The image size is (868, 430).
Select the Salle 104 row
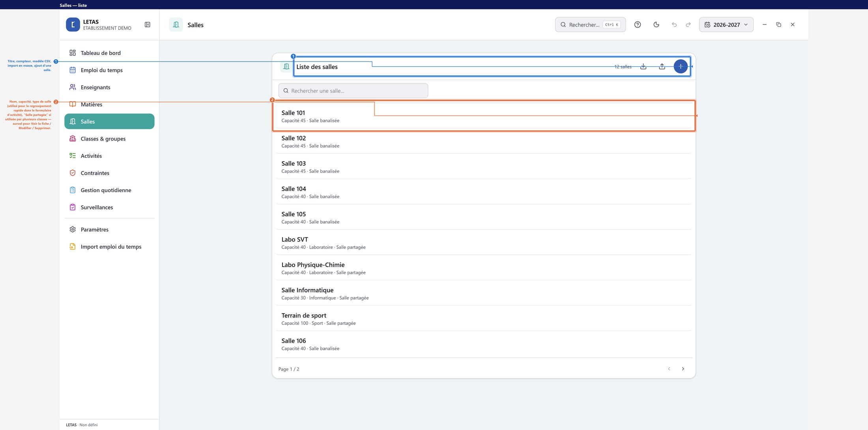click(484, 192)
